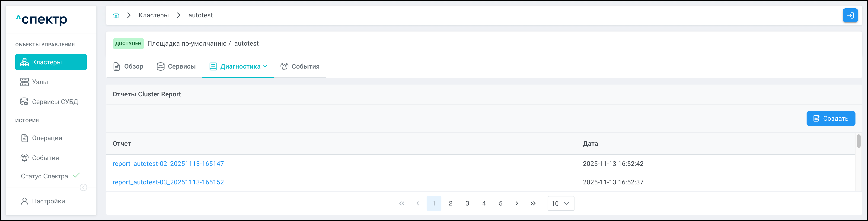Click the home icon in breadcrumb

(116, 16)
